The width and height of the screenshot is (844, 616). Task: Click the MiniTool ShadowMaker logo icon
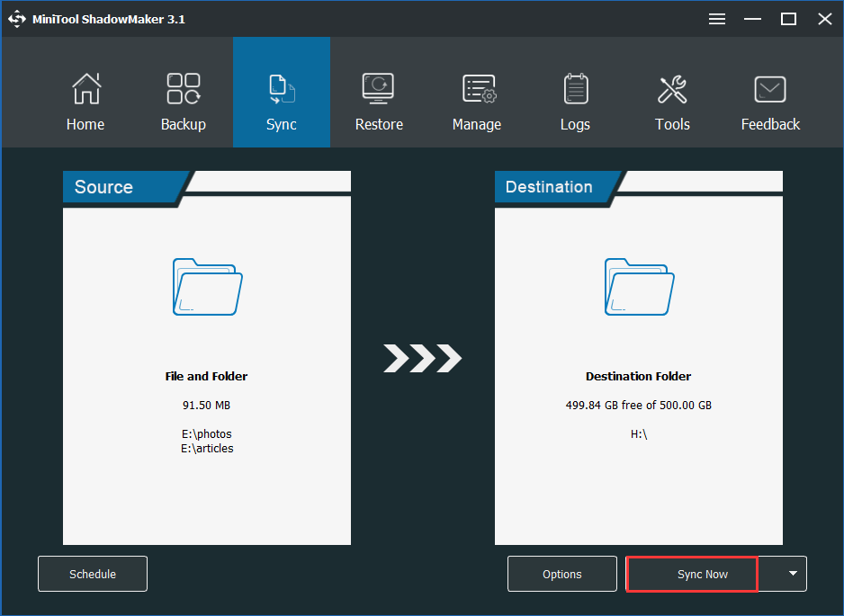coord(17,20)
